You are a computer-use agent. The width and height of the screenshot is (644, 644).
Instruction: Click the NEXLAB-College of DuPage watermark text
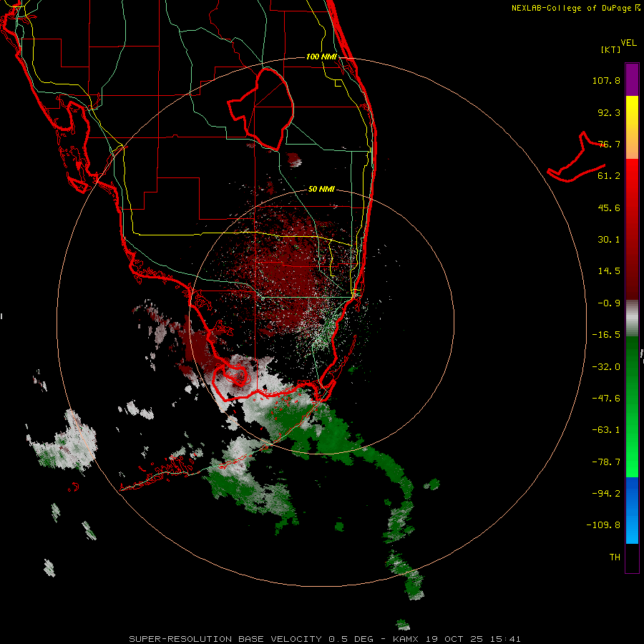[x=575, y=8]
